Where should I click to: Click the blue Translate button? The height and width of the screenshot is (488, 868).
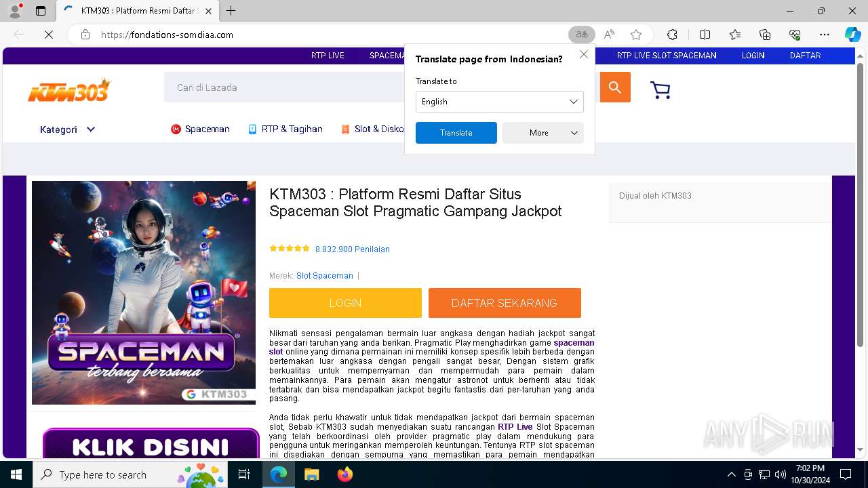coord(456,133)
